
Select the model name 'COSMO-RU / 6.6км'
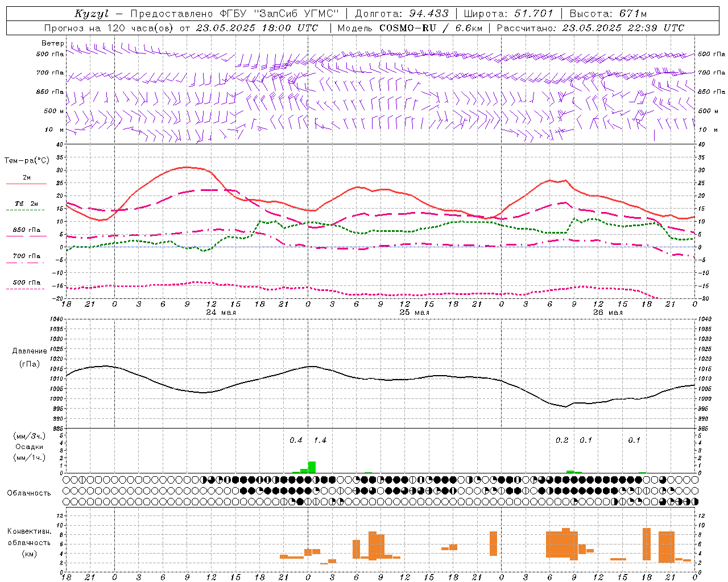point(431,28)
